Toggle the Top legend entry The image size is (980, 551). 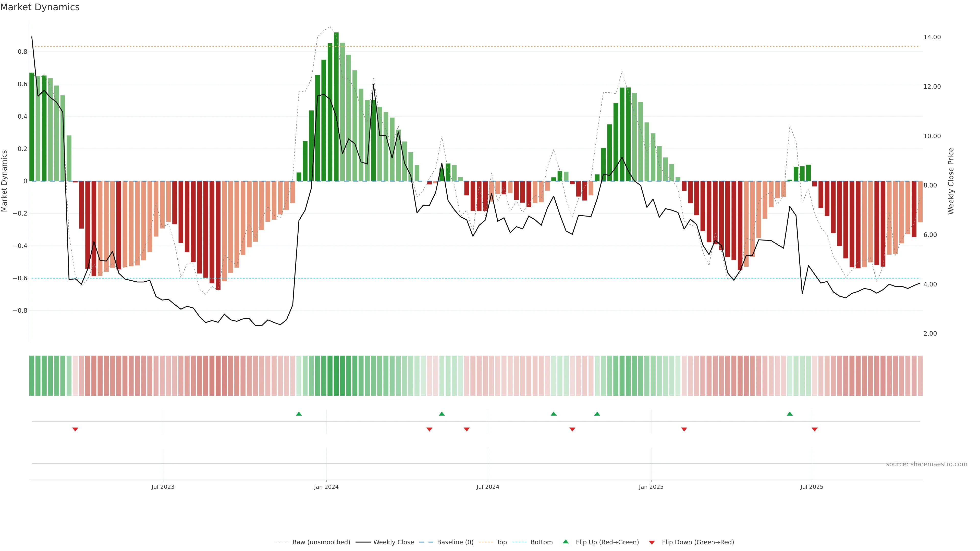coord(501,542)
